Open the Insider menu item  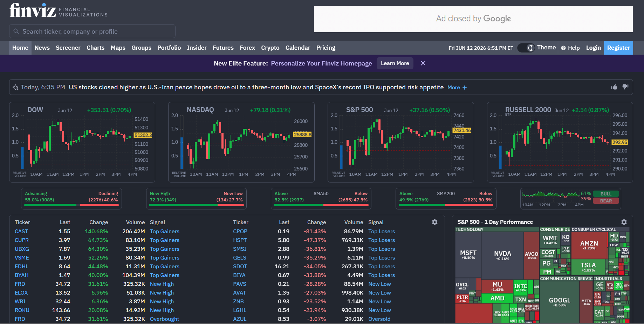197,48
